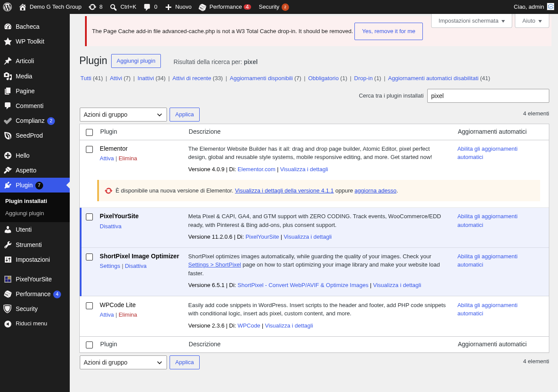This screenshot has width=558, height=392.
Task: Enable auto updates for WPCode Lite
Action: click(487, 309)
